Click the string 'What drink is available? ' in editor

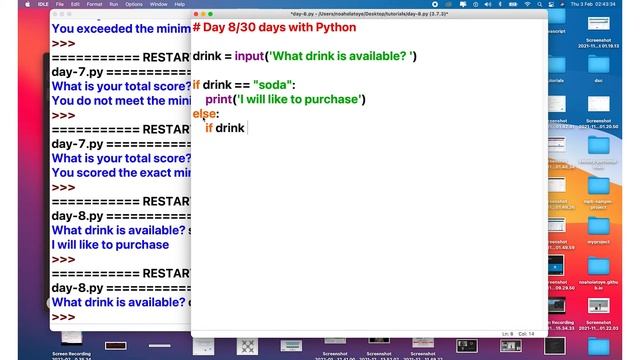coord(340,56)
